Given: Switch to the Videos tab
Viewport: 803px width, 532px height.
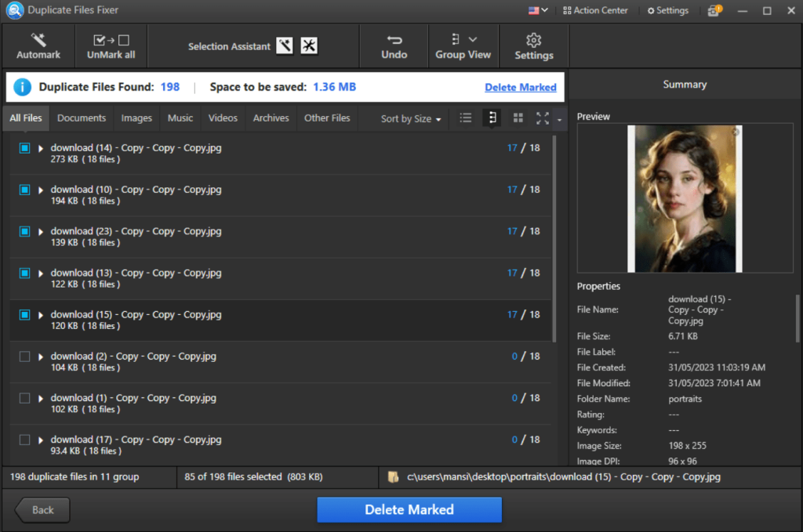Looking at the screenshot, I should [x=223, y=118].
